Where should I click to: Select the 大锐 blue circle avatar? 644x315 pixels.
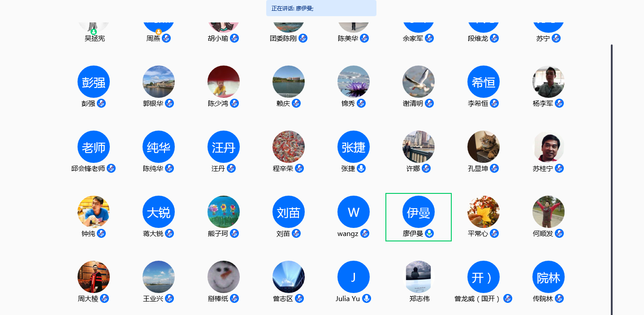pos(159,212)
